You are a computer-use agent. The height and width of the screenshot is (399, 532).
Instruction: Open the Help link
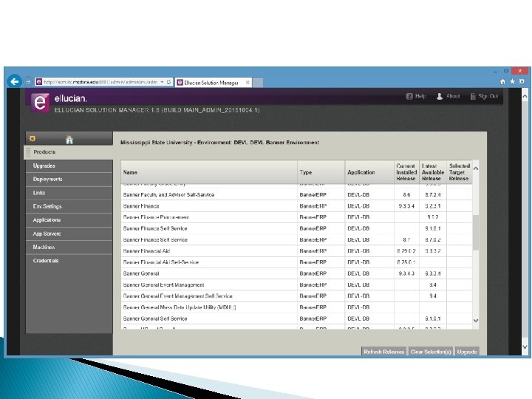pyautogui.click(x=415, y=96)
